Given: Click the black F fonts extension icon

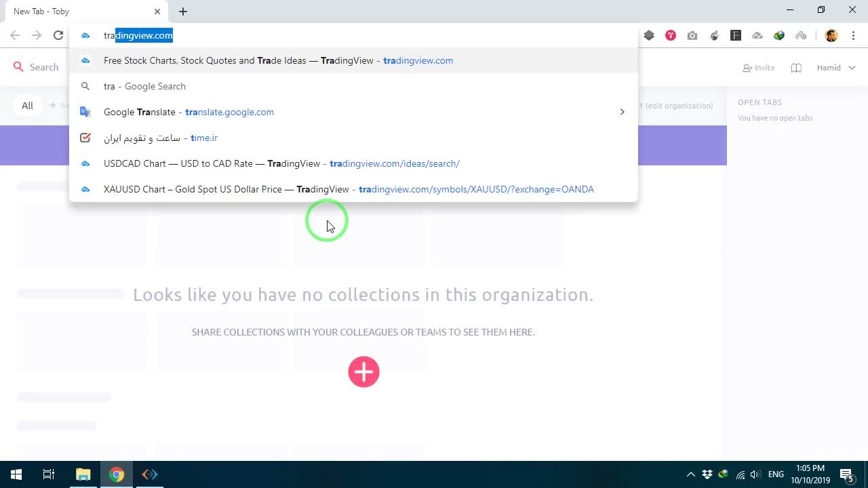Looking at the screenshot, I should 736,35.
